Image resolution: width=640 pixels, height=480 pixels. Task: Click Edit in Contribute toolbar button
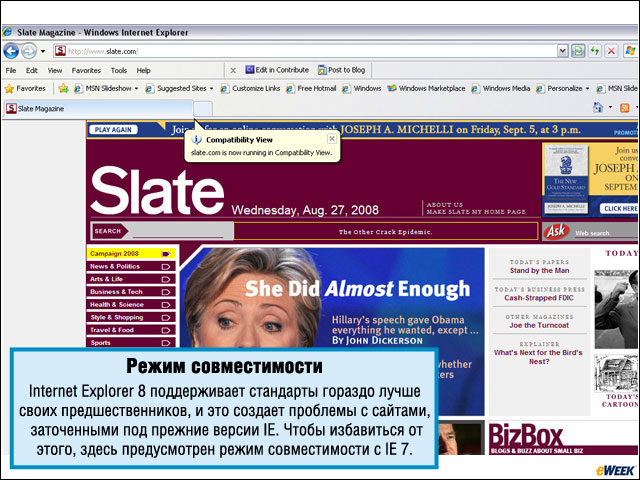pos(277,70)
